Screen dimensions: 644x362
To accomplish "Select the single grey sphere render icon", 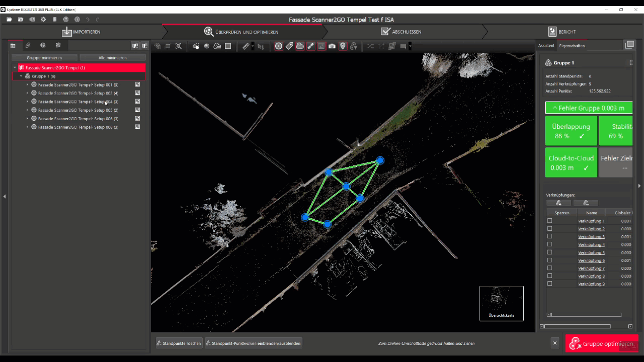I will [207, 46].
